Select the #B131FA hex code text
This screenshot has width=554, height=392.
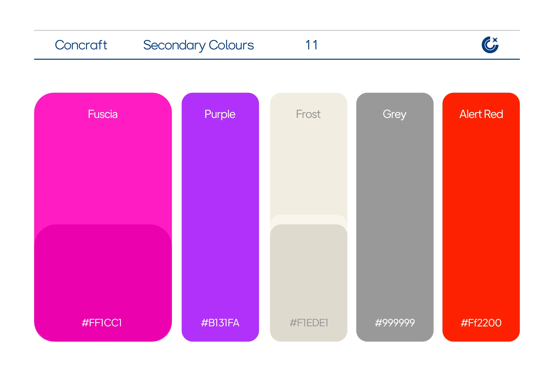220,323
